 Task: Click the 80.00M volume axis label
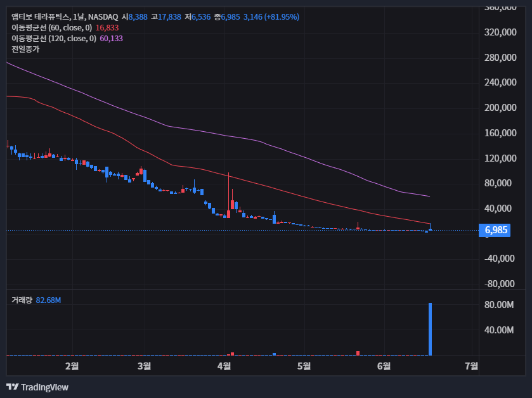(499, 305)
